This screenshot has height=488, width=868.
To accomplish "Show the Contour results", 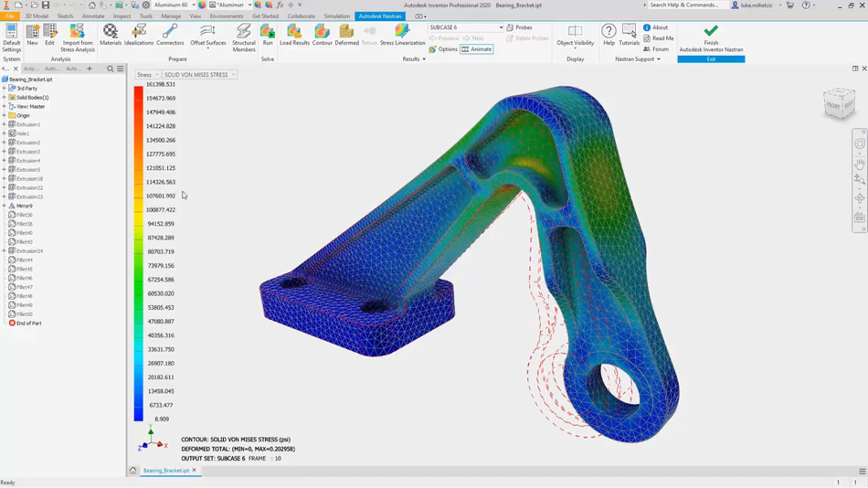I will tap(323, 35).
